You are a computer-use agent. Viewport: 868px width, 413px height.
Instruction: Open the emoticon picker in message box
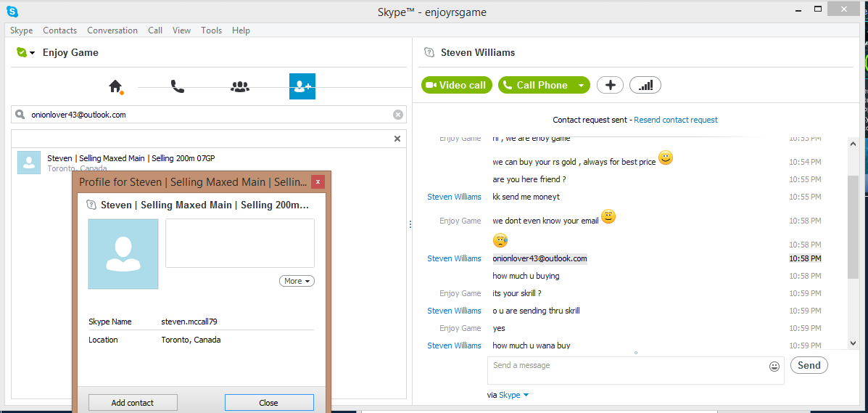[x=774, y=367]
